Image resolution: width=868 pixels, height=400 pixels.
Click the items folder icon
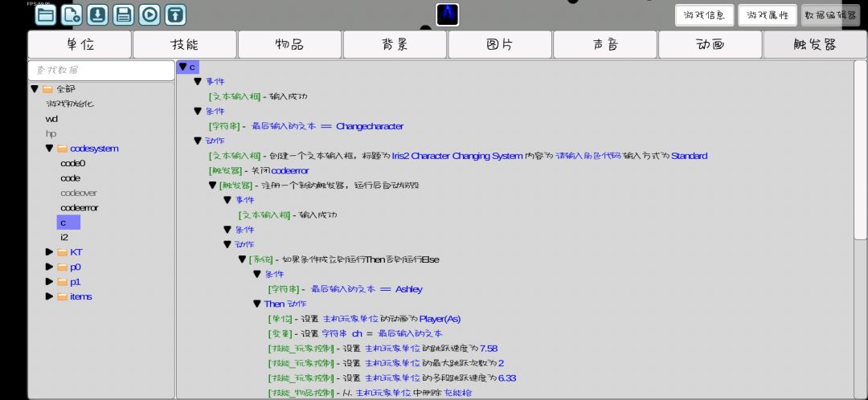[x=62, y=296]
